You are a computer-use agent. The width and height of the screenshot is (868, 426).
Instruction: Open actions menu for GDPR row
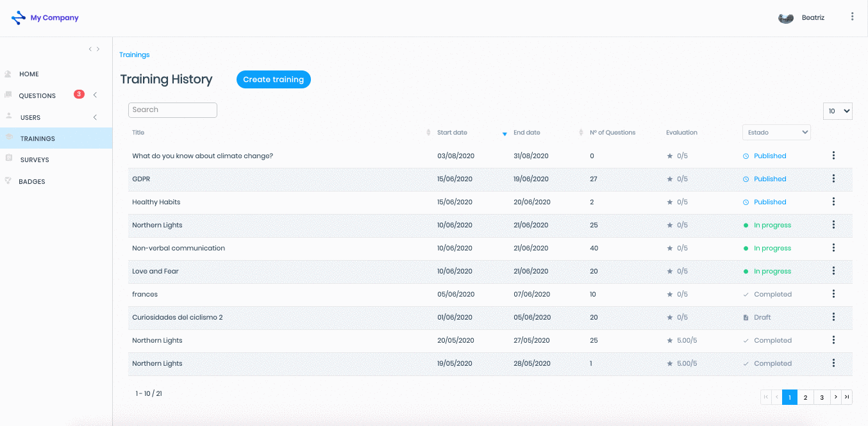(833, 179)
